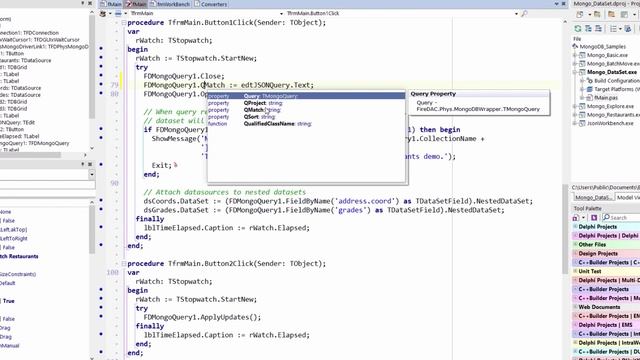The image size is (640, 360).
Task: Expand Other Files category in Tool Palette
Action: pyautogui.click(x=576, y=244)
